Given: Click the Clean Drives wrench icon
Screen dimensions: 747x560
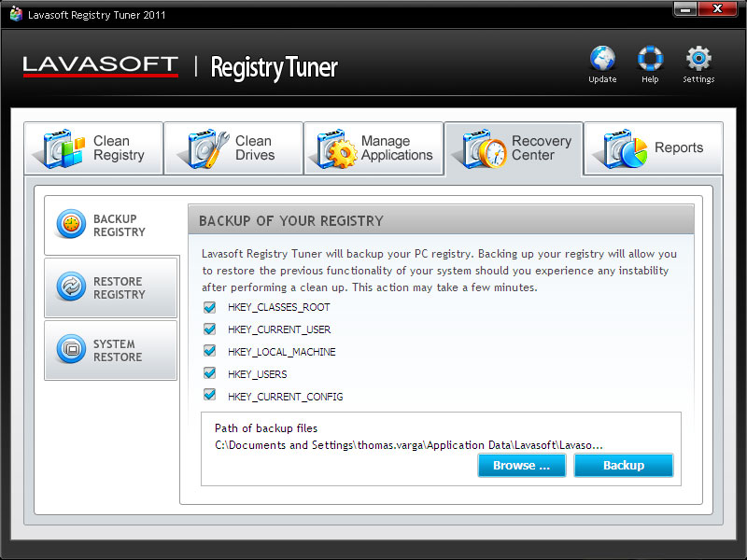Looking at the screenshot, I should pos(204,148).
